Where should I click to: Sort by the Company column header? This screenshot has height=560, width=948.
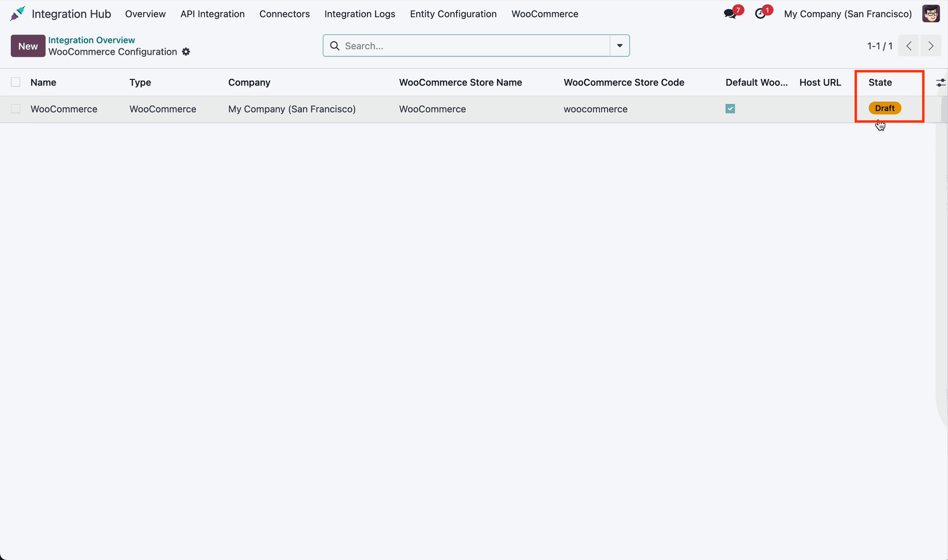(x=249, y=82)
